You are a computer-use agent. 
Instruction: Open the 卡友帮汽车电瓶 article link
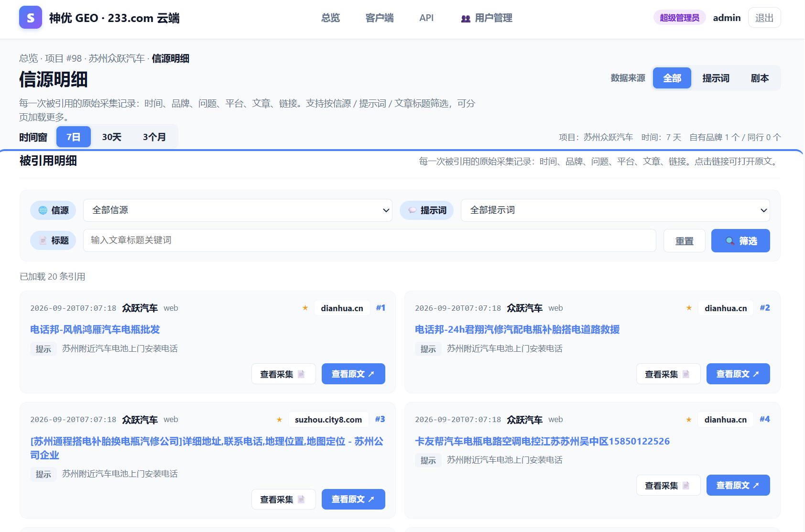pos(542,441)
